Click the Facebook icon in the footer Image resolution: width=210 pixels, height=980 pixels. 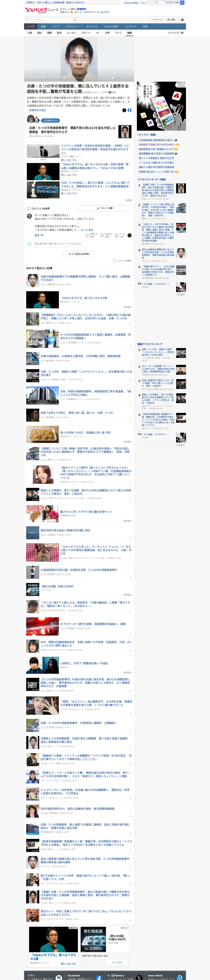[99, 978]
